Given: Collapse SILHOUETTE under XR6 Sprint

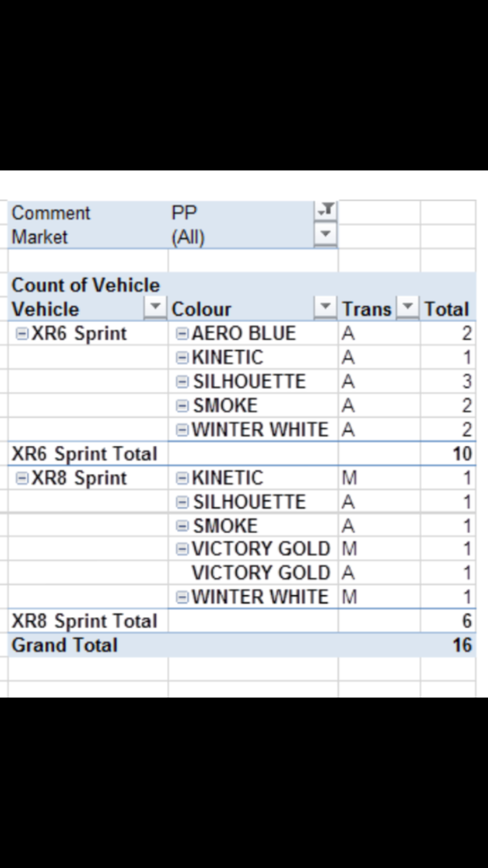Looking at the screenshot, I should tap(182, 382).
